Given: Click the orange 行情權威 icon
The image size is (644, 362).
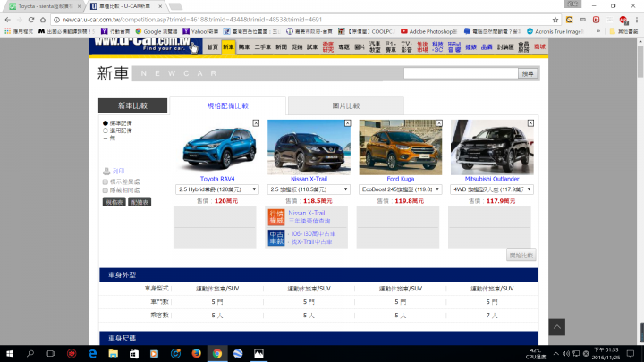Looking at the screenshot, I should tap(276, 217).
